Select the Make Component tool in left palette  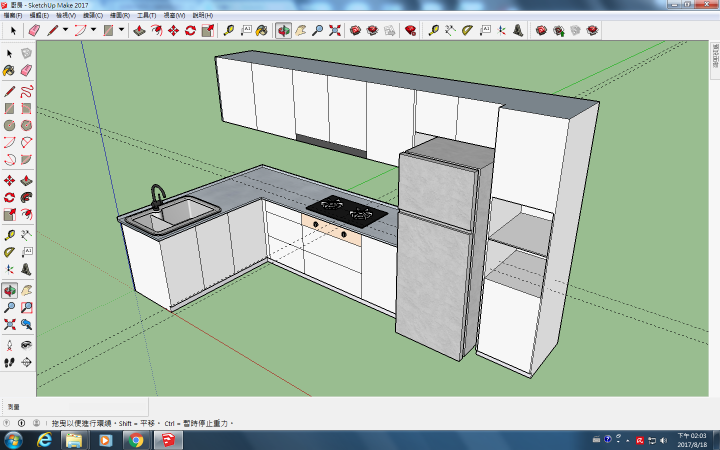click(26, 54)
